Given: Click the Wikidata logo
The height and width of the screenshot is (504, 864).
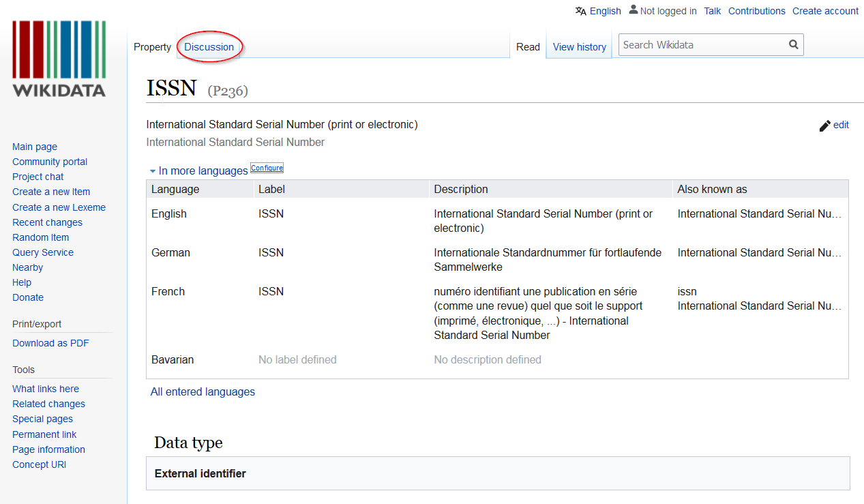Looking at the screenshot, I should point(59,59).
